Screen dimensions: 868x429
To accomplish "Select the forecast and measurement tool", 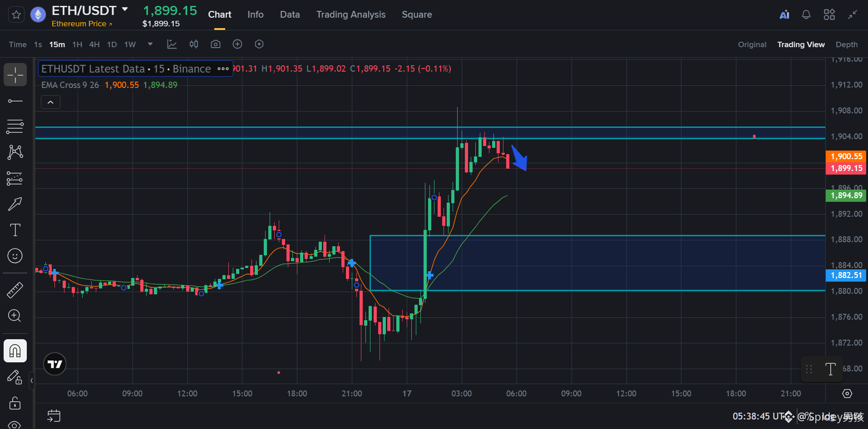I will pyautogui.click(x=15, y=178).
